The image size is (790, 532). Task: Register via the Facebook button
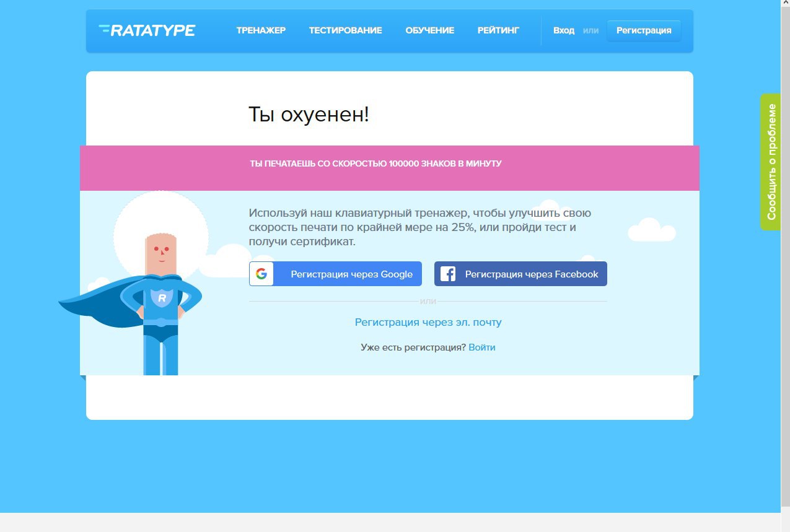[520, 274]
